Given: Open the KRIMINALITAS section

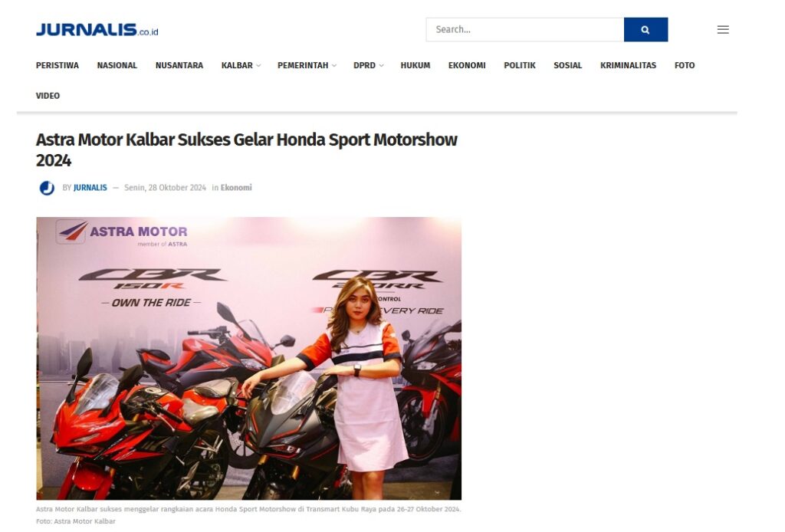Looking at the screenshot, I should coord(628,66).
